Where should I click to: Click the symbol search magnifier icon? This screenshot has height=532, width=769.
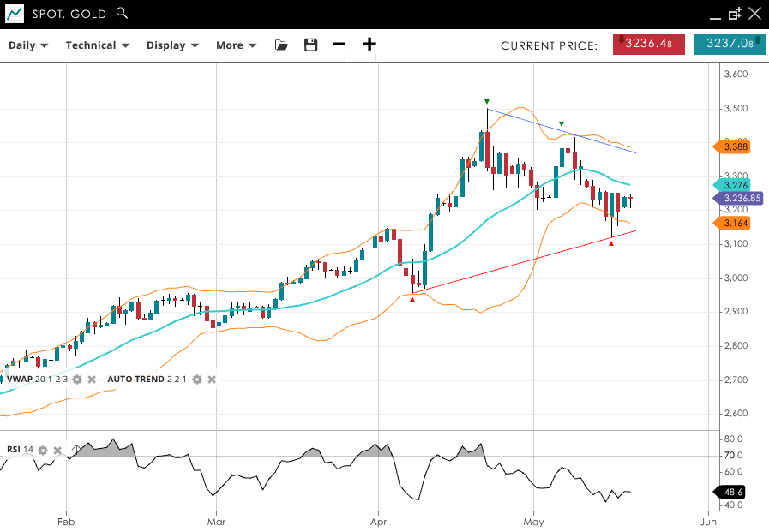coord(122,13)
